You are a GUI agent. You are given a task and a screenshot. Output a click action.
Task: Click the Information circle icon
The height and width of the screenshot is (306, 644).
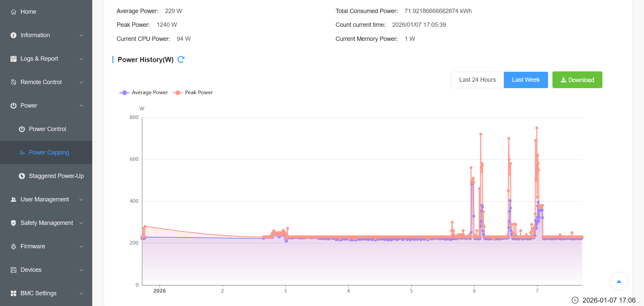point(13,35)
